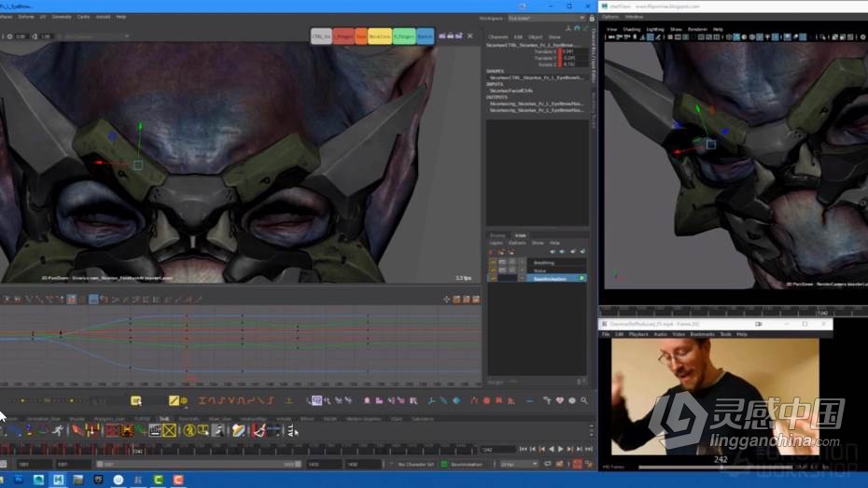This screenshot has height=488, width=868.
Task: Switch to the Anim layer tab
Action: point(521,235)
